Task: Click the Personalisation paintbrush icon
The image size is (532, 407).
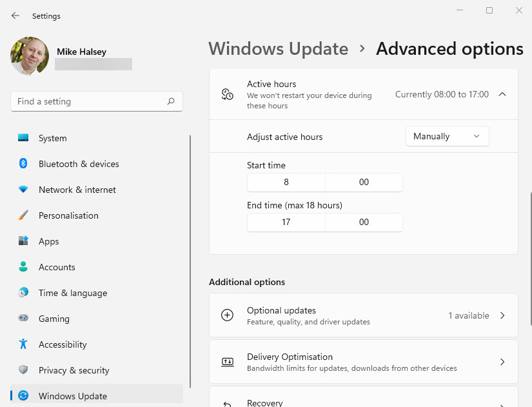Action: coord(23,215)
